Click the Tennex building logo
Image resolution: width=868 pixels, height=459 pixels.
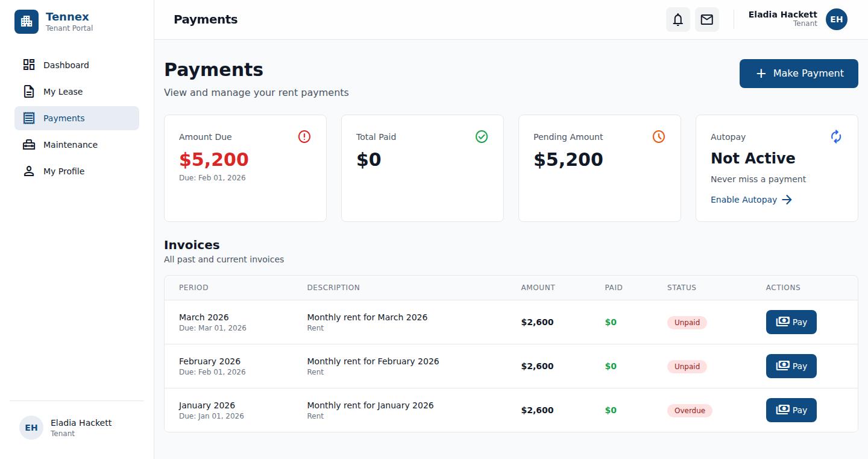pyautogui.click(x=26, y=22)
